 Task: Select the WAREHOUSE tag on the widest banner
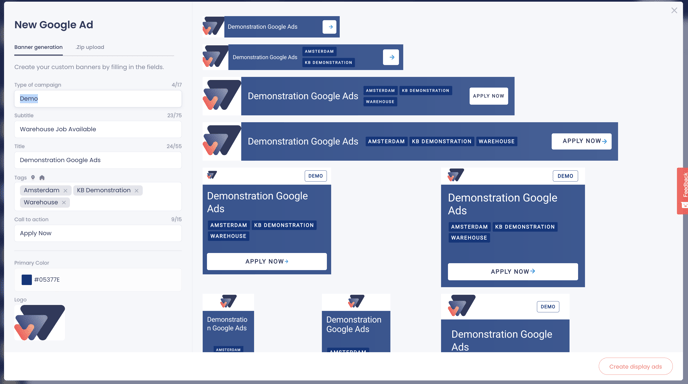point(497,141)
